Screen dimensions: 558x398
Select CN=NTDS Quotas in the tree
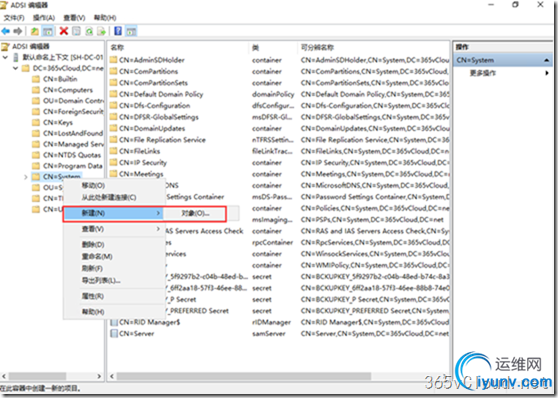coord(72,155)
